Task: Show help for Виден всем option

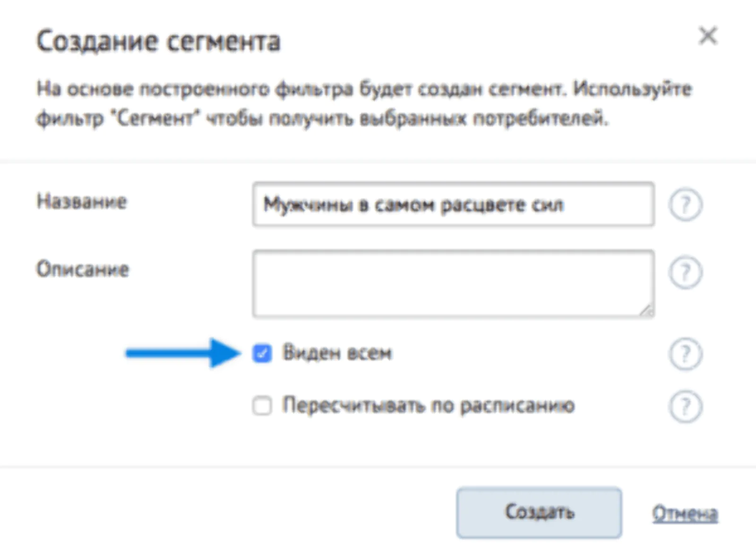Action: point(685,354)
